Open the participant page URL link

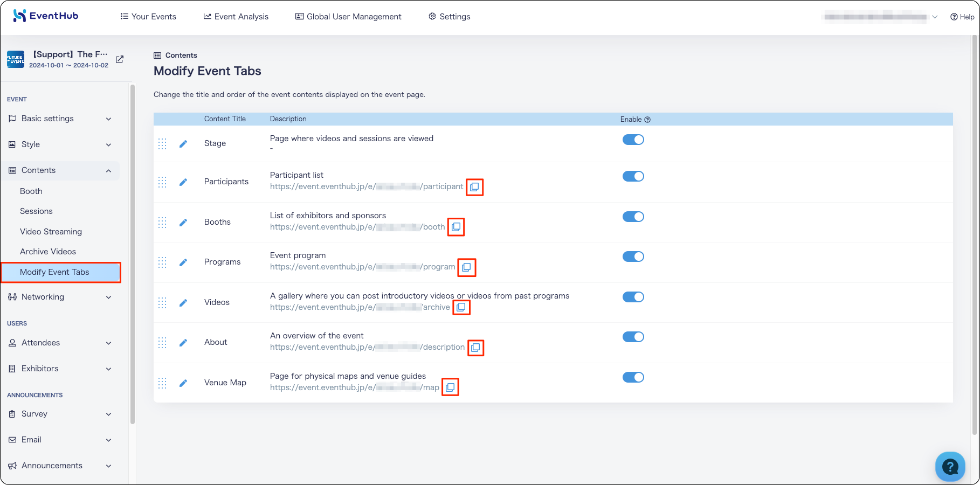coord(367,186)
